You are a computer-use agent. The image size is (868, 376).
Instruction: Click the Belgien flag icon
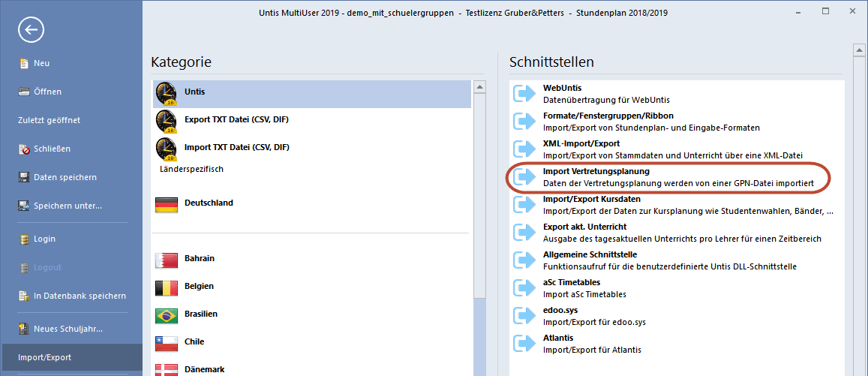167,288
